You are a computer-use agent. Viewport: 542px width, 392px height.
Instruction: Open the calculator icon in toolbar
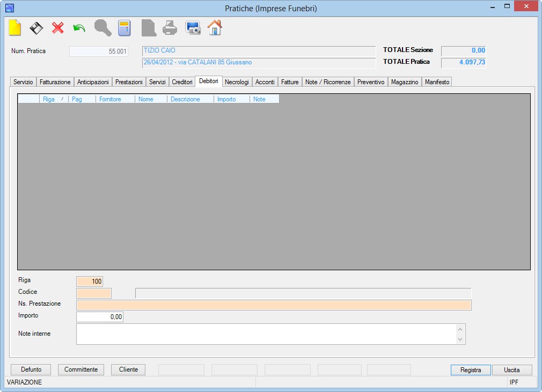[124, 28]
